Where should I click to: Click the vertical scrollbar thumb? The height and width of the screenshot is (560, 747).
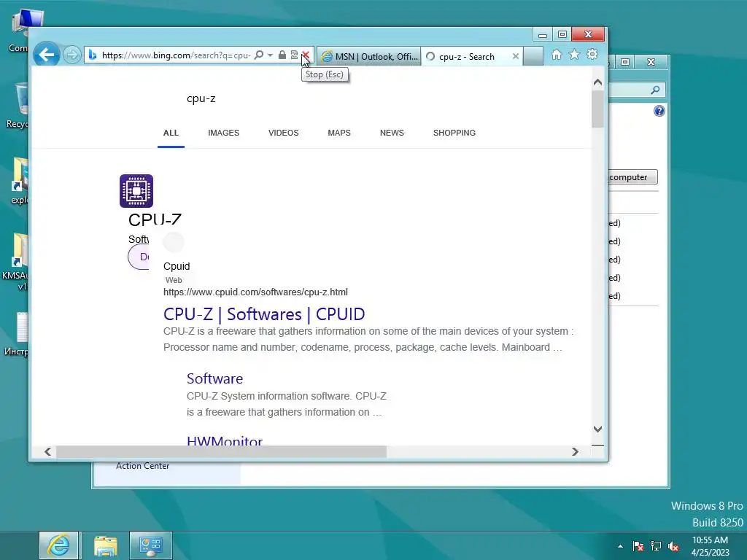[x=598, y=109]
